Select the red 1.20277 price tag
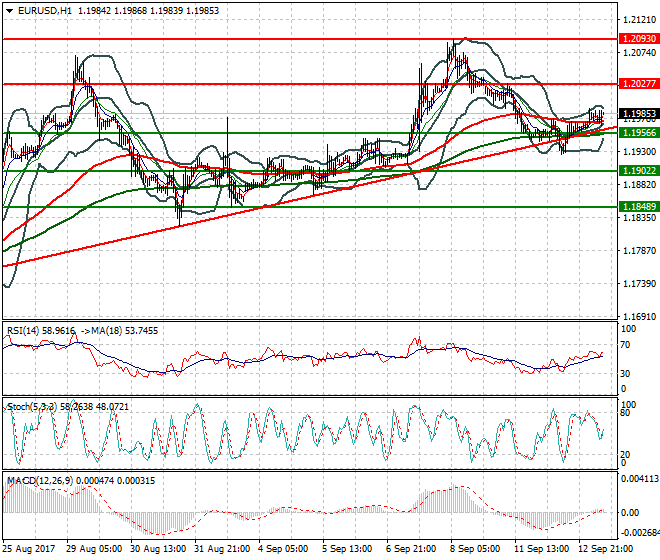Screen dimensions: 660x560 (638, 84)
